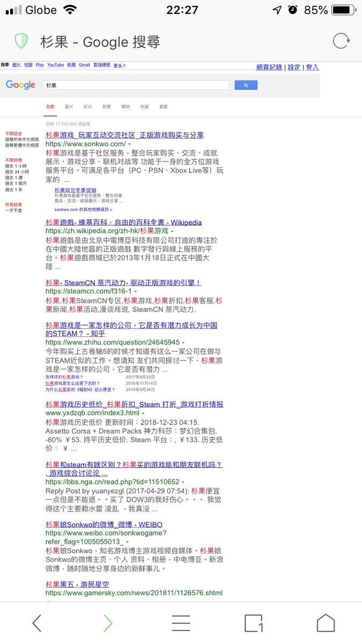Filter by 搜尋繁體中文網頁

(22, 145)
